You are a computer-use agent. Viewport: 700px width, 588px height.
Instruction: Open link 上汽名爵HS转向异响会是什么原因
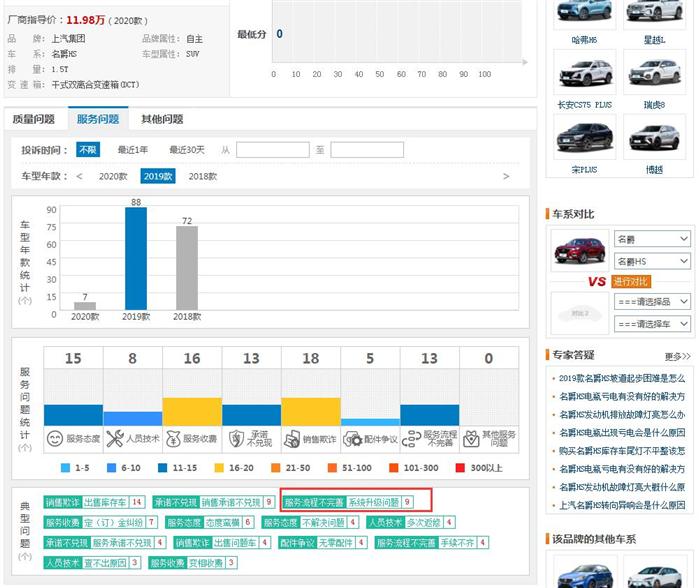coord(621,505)
